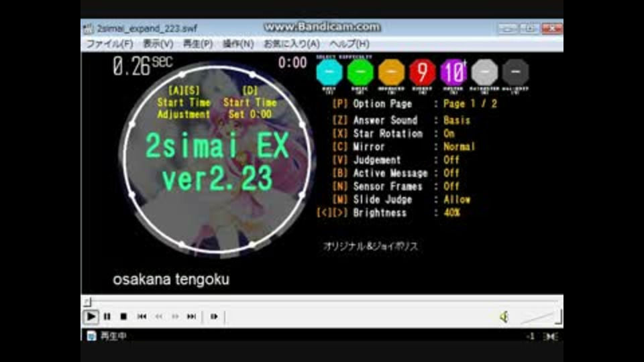Click the seek bar track
This screenshot has width=644, height=362.
pyautogui.click(x=325, y=302)
